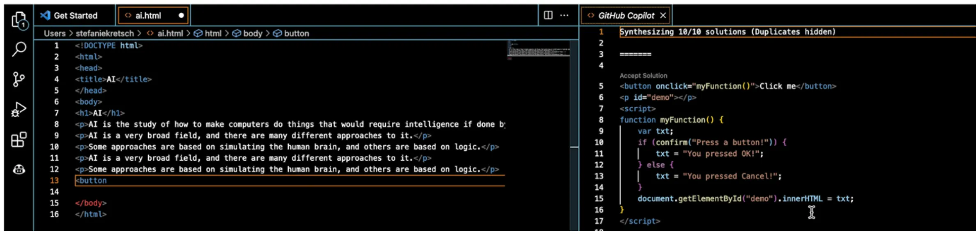The width and height of the screenshot is (980, 235).
Task: Click the <head> tag on line 3
Action: click(x=88, y=68)
